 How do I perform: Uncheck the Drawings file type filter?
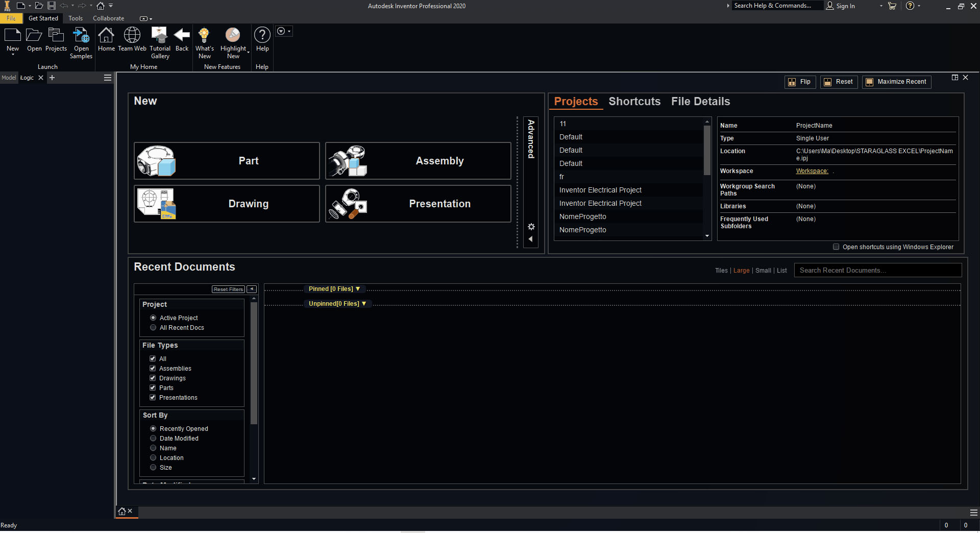[x=153, y=378]
